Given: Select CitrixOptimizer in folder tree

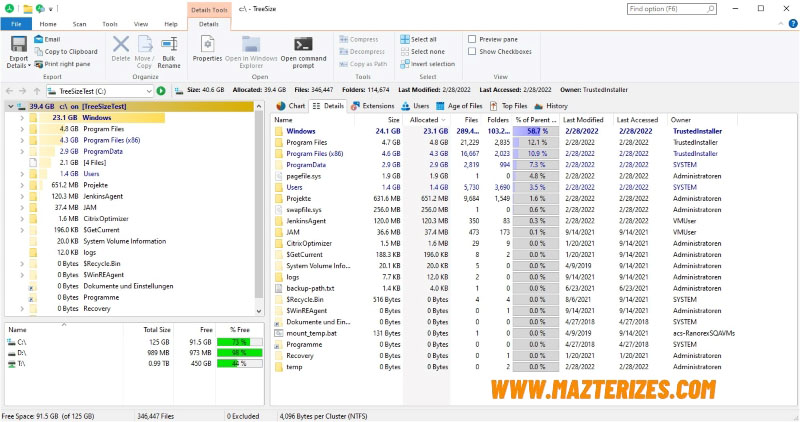Looking at the screenshot, I should (x=106, y=219).
